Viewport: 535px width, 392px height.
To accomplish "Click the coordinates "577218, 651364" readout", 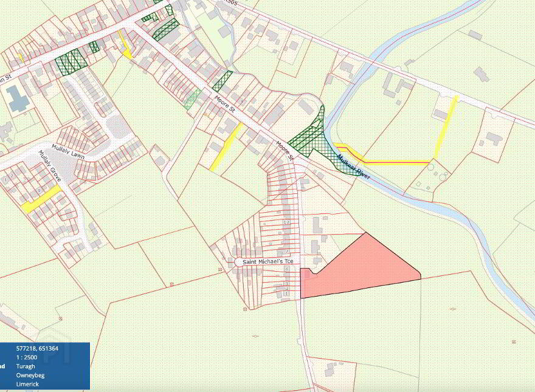I will coord(37,348).
